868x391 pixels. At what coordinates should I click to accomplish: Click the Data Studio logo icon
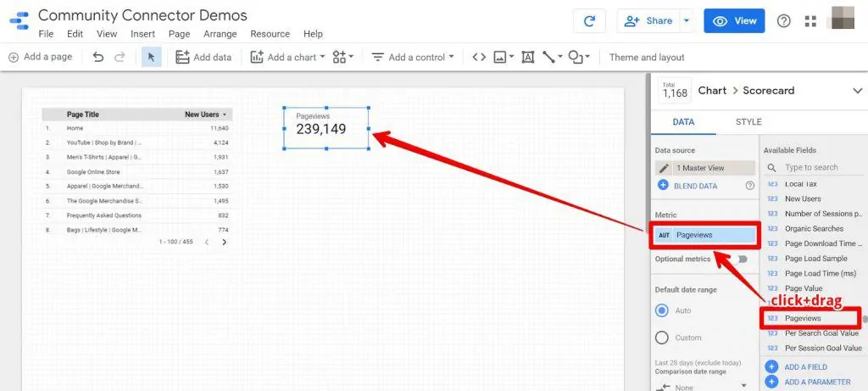pyautogui.click(x=19, y=21)
